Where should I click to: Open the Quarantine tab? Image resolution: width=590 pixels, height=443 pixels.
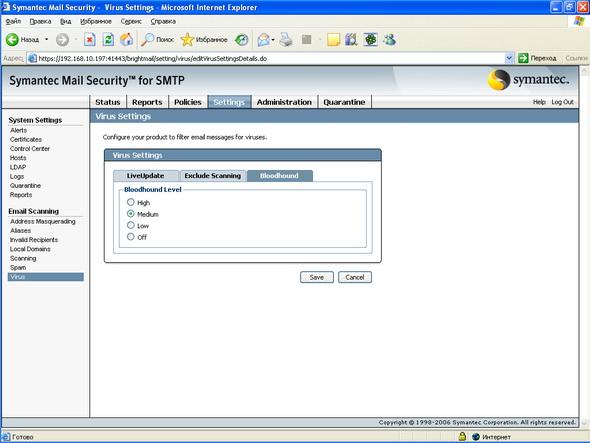pyautogui.click(x=344, y=102)
